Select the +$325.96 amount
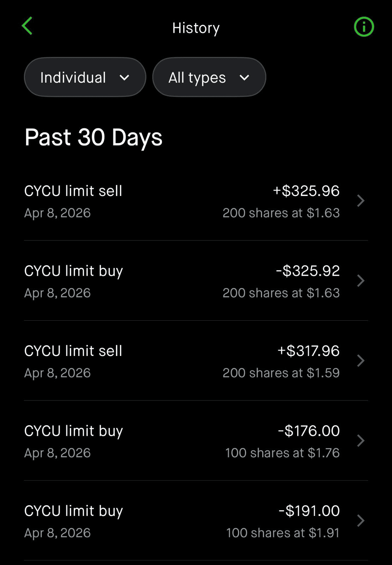 (306, 191)
